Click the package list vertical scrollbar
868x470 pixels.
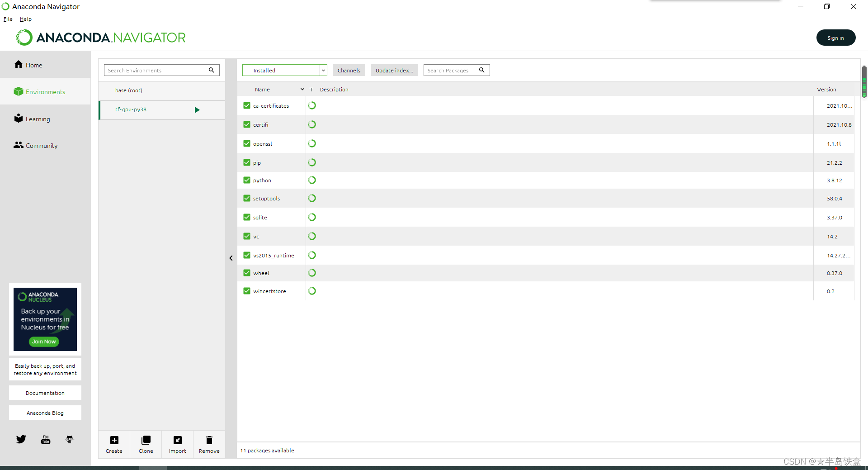864,82
